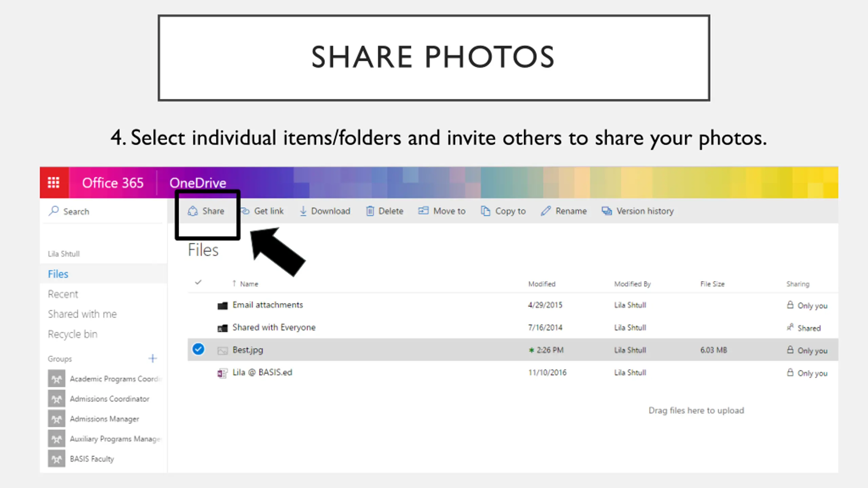Viewport: 868px width, 488px height.
Task: Open Recycle bin in left navigation
Action: (73, 334)
